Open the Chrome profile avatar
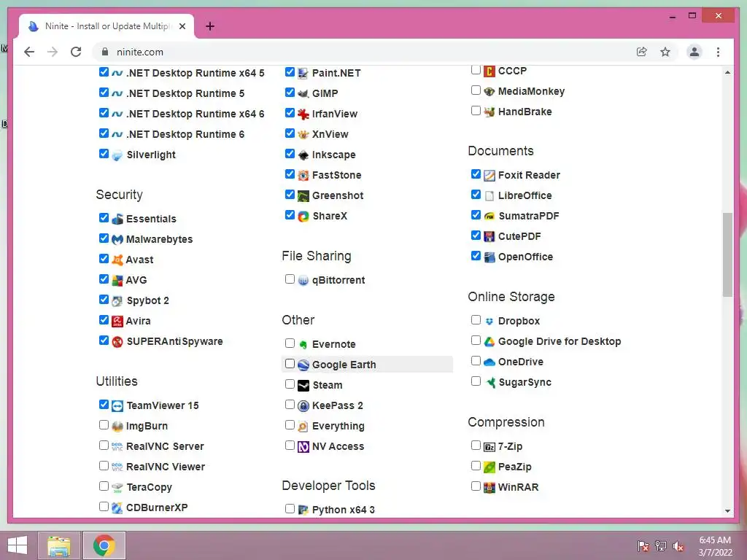The height and width of the screenshot is (560, 747). click(x=694, y=52)
